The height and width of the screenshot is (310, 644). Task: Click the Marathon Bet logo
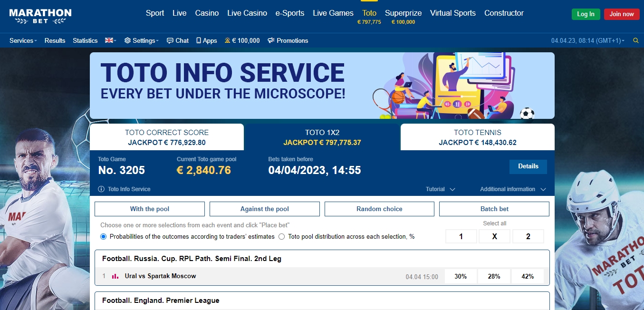(40, 17)
